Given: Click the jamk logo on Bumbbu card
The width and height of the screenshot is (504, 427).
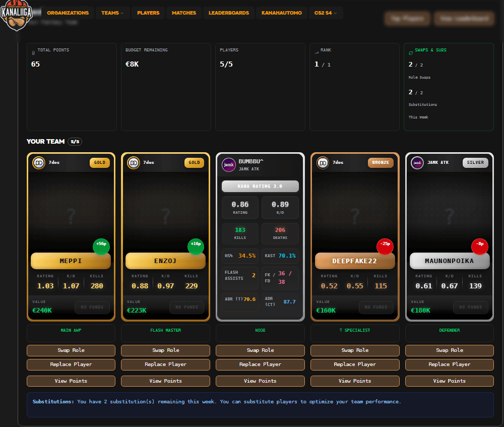Looking at the screenshot, I should (228, 165).
